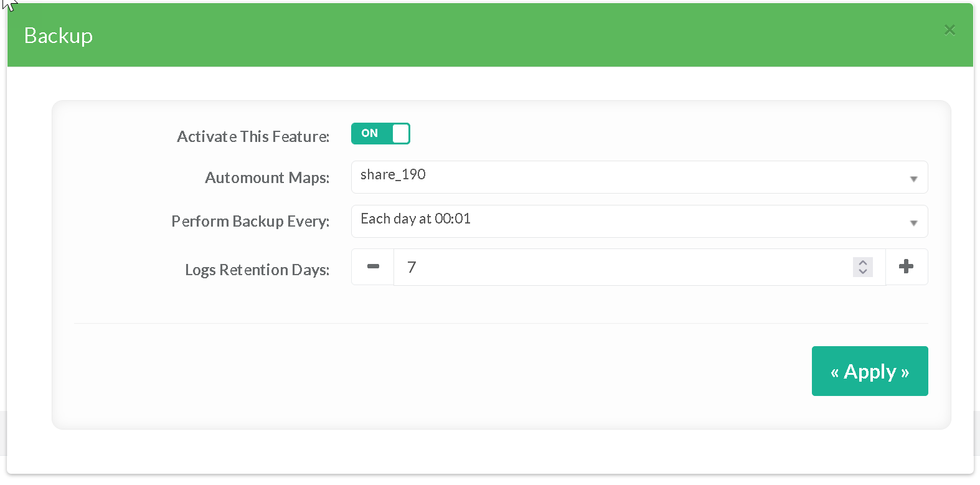The height and width of the screenshot is (485, 980).
Task: Click the Logs Retention Days label
Action: (x=257, y=270)
